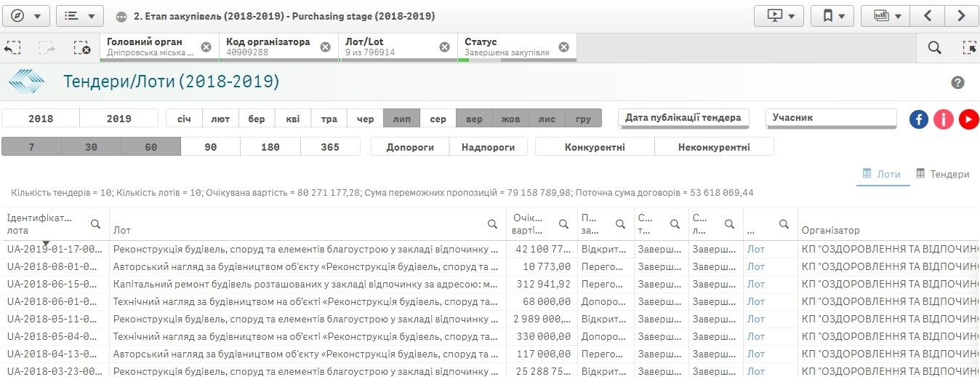Image resolution: width=980 pixels, height=377 pixels.
Task: Open Лот link in 117 000,00 row
Action: click(x=756, y=354)
